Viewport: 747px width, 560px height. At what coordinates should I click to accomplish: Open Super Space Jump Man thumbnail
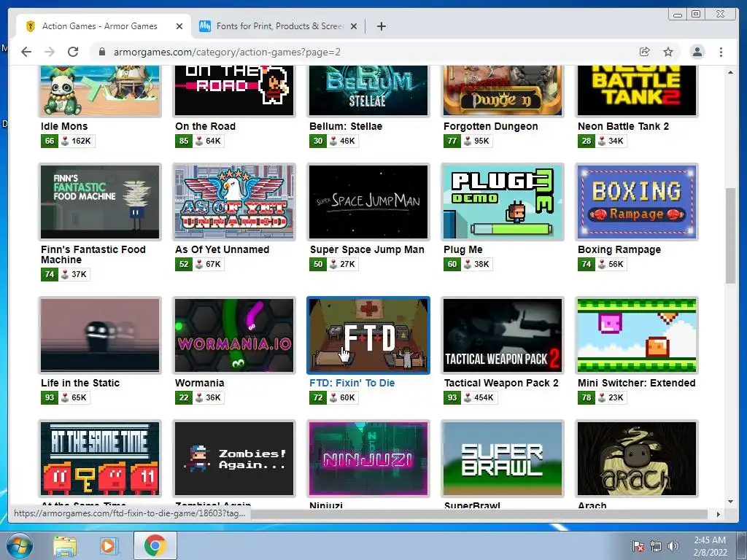pos(368,202)
